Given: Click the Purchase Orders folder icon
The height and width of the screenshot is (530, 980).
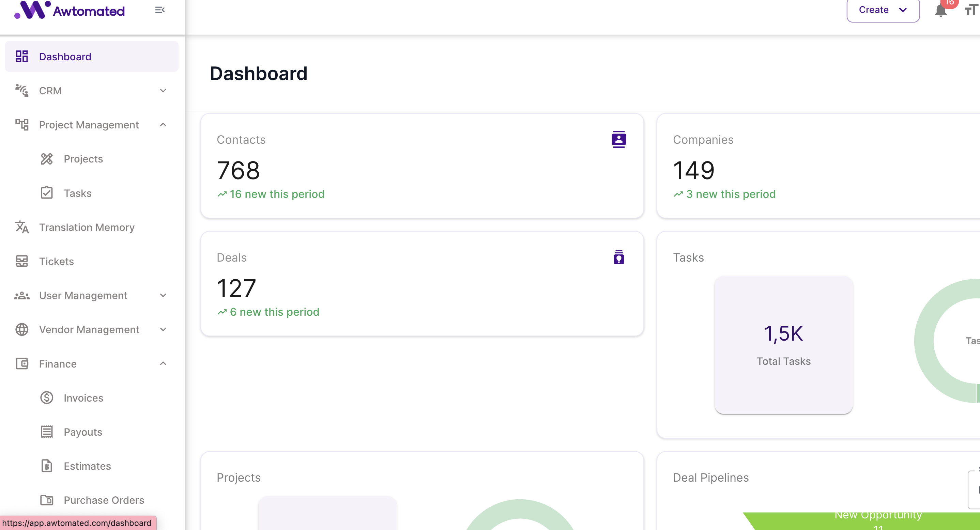Looking at the screenshot, I should tap(46, 500).
